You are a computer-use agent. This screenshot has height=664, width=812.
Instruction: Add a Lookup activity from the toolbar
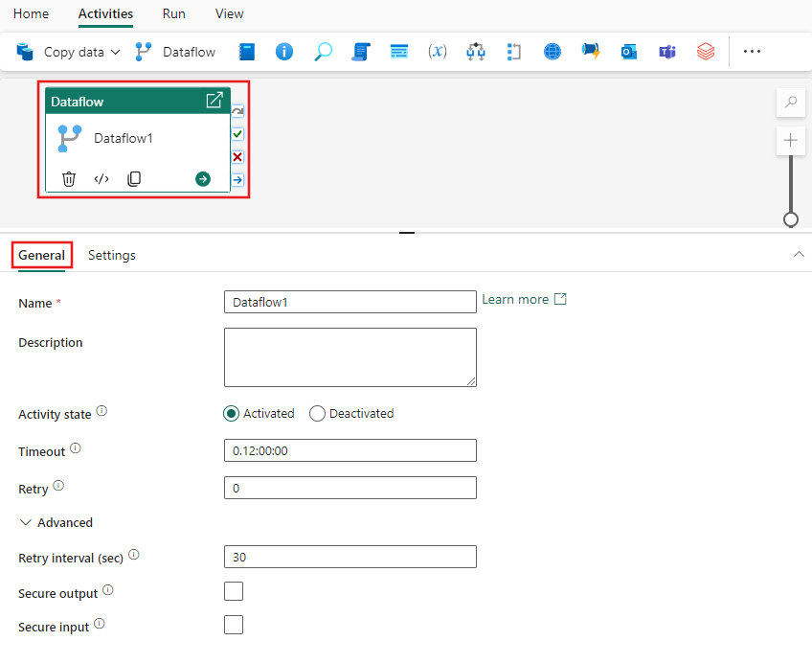pyautogui.click(x=323, y=51)
